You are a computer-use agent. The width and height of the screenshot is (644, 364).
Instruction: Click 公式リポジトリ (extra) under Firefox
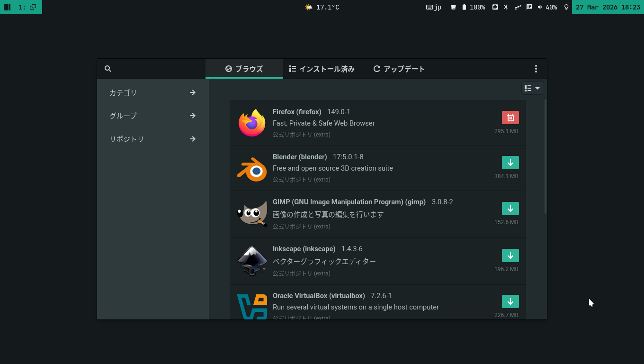coord(302,135)
